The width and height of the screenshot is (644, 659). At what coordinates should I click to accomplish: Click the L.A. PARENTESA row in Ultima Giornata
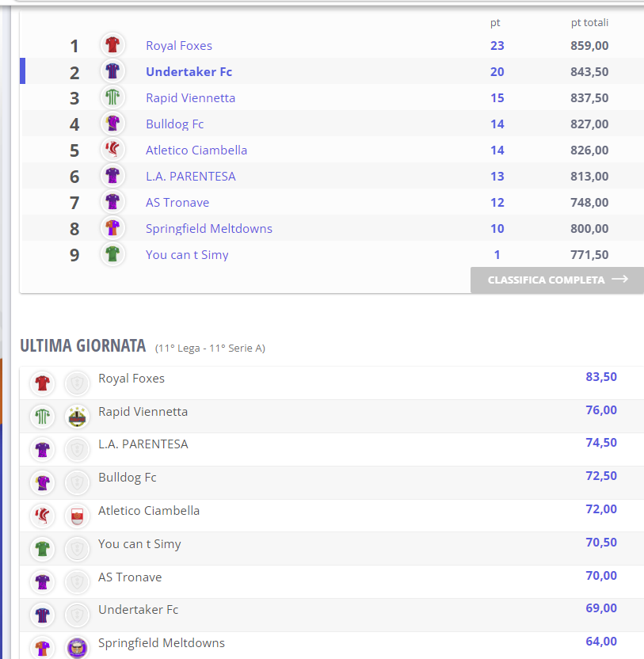(x=332, y=449)
